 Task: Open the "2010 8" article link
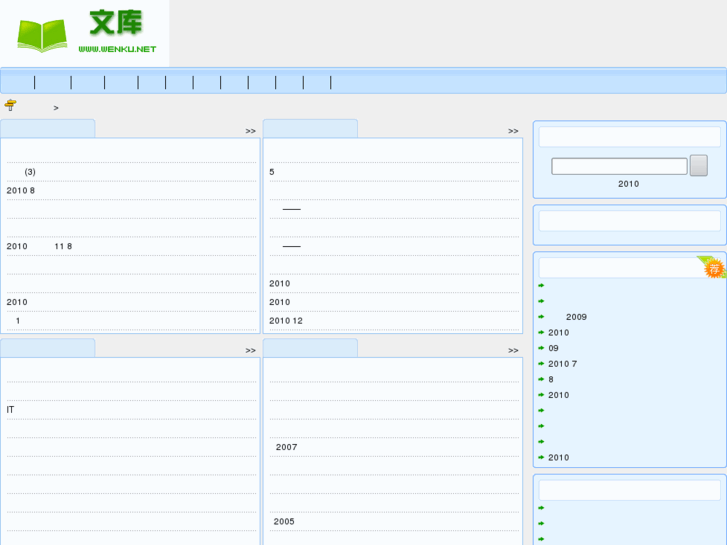pyautogui.click(x=21, y=190)
